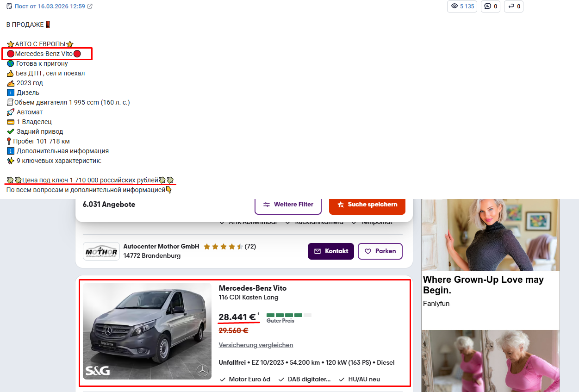
Task: Click the 'Пробег 101 718 км' line
Action: pos(38,141)
